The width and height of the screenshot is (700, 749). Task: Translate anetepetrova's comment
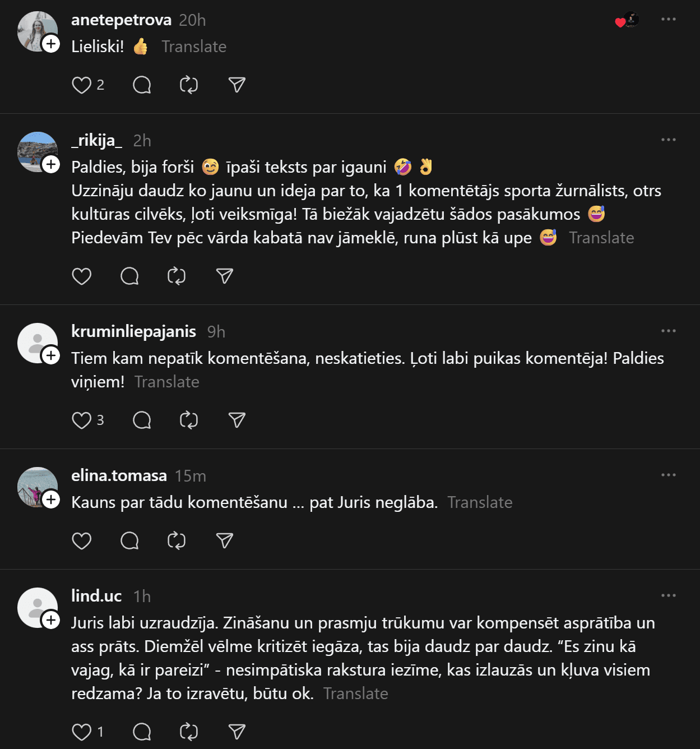click(194, 47)
